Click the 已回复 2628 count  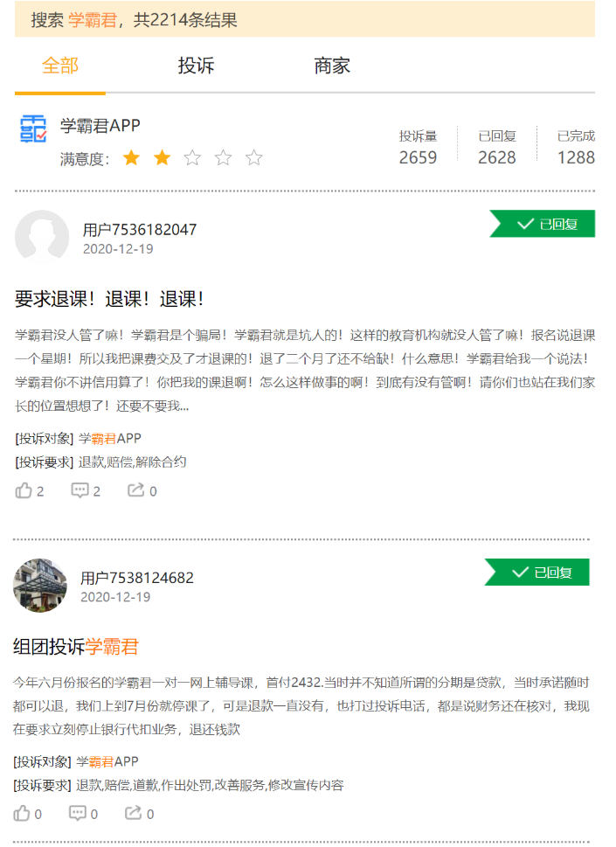coord(496,147)
